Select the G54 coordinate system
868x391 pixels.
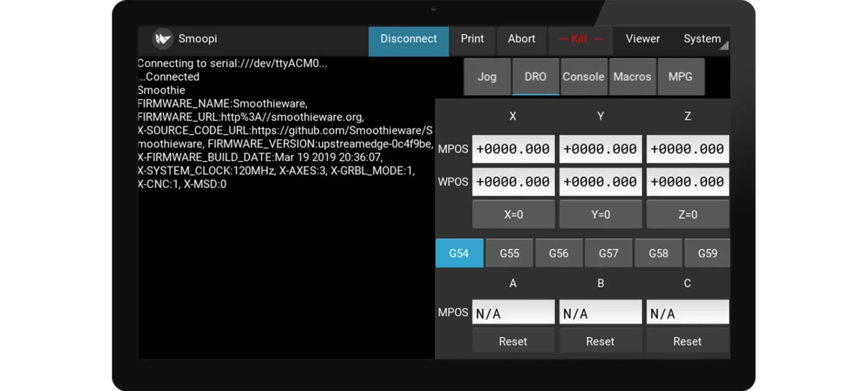459,253
